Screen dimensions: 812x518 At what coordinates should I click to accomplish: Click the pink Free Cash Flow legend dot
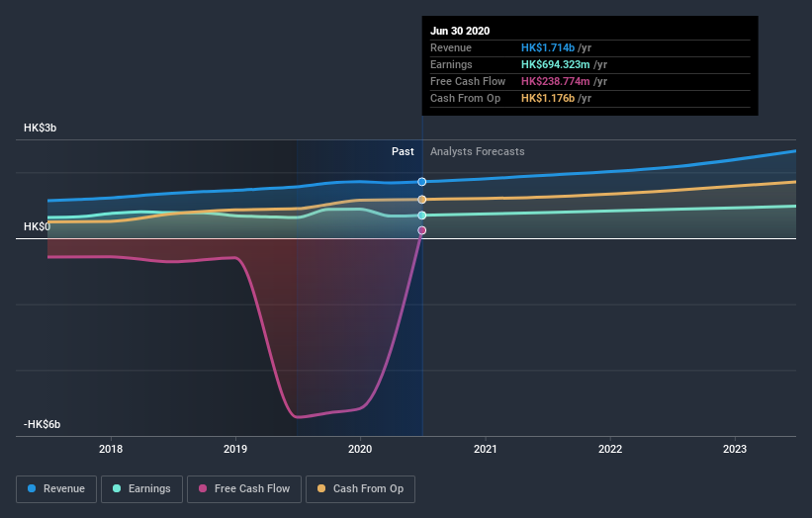[203, 488]
